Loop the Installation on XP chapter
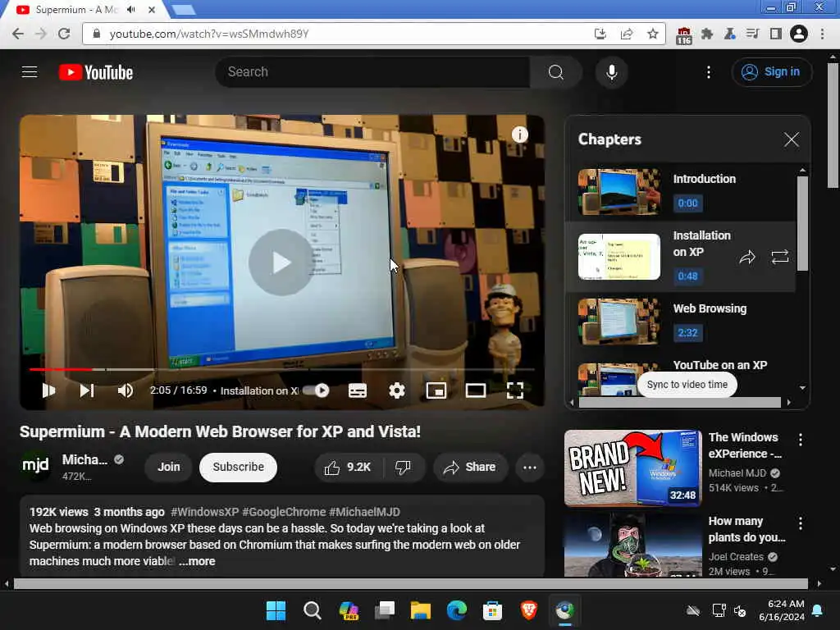This screenshot has height=630, width=840. coord(779,257)
